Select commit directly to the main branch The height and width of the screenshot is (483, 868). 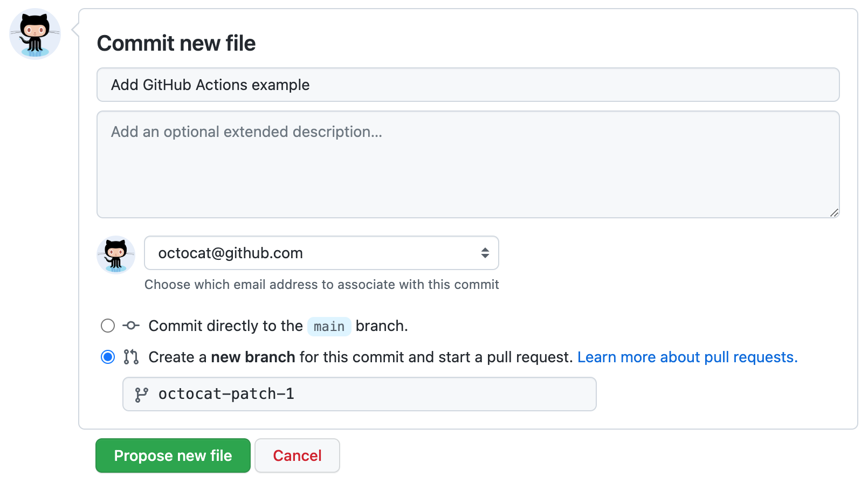108,326
